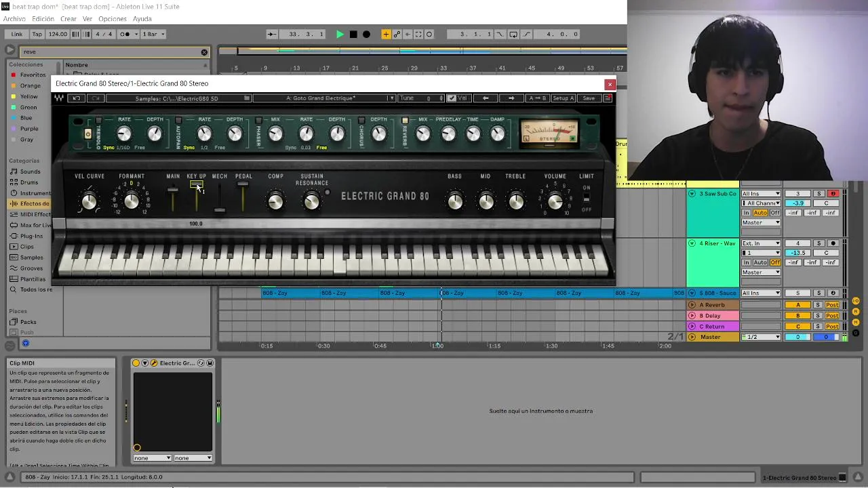Select the Drums category in the browser
The height and width of the screenshot is (488, 868).
(x=28, y=182)
